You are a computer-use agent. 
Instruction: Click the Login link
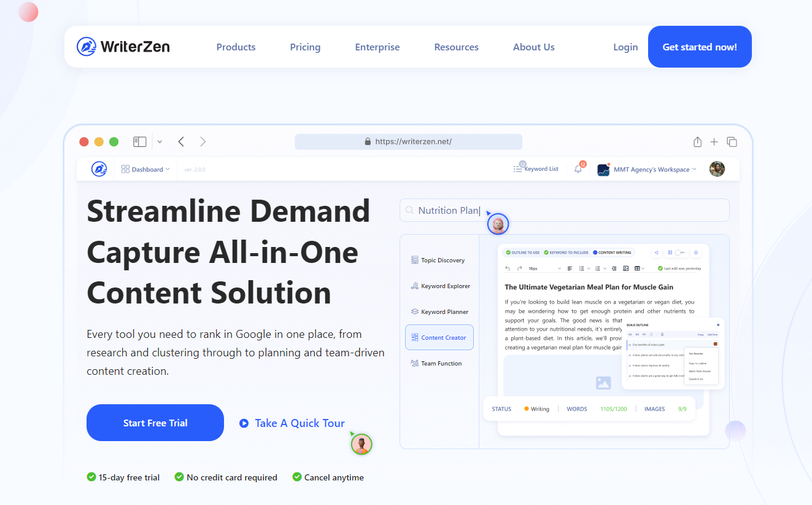point(625,47)
